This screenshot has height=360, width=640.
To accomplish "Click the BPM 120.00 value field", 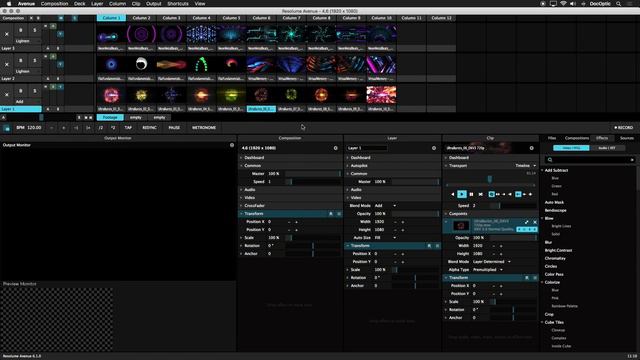I will [34, 127].
